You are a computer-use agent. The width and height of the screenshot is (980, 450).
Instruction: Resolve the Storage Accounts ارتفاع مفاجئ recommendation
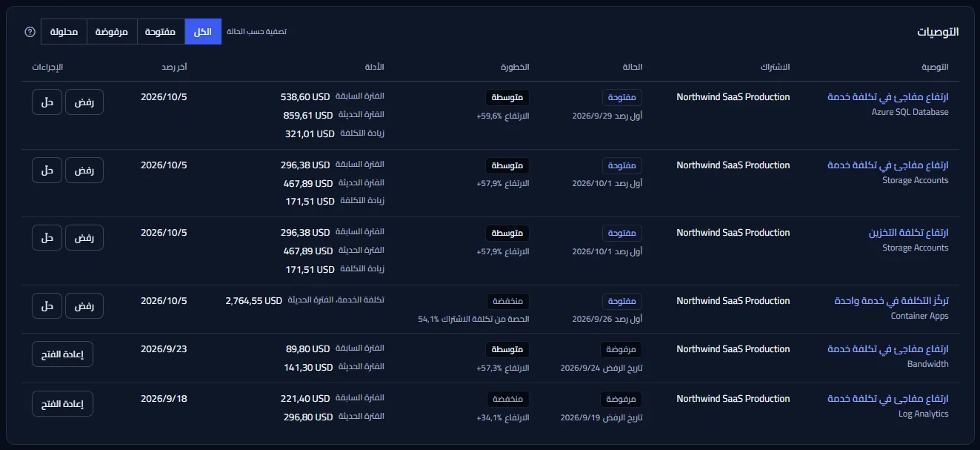pyautogui.click(x=47, y=170)
